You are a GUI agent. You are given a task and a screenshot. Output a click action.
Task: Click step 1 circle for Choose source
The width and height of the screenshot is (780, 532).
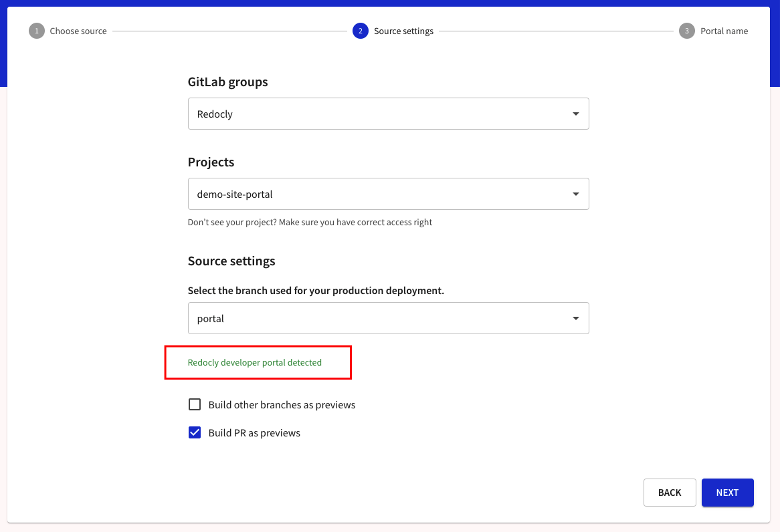click(x=36, y=31)
